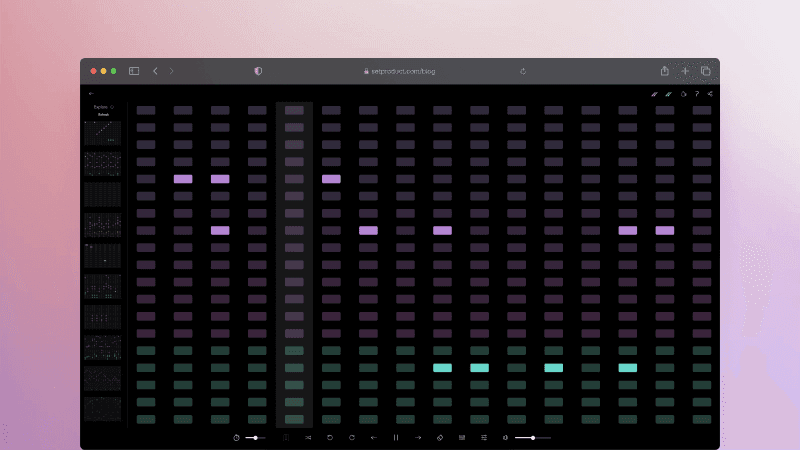The width and height of the screenshot is (801, 451).
Task: Open help with the question mark icon
Action: (697, 94)
